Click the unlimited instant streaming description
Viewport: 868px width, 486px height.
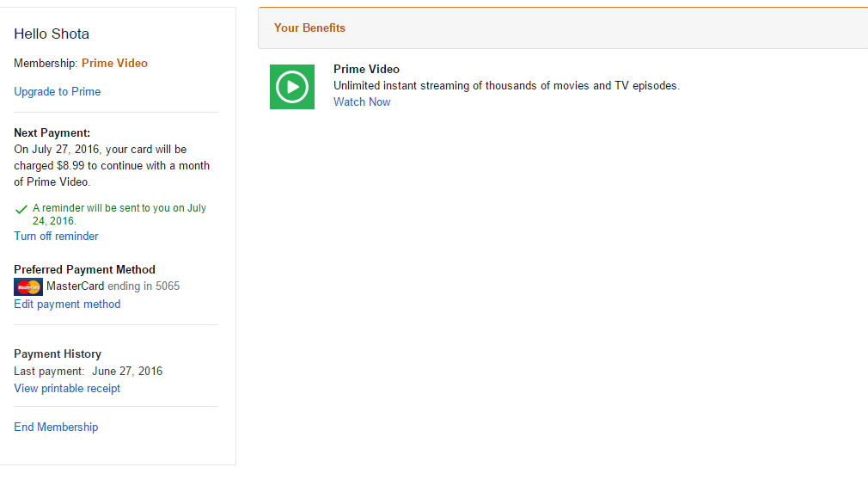[x=506, y=85]
